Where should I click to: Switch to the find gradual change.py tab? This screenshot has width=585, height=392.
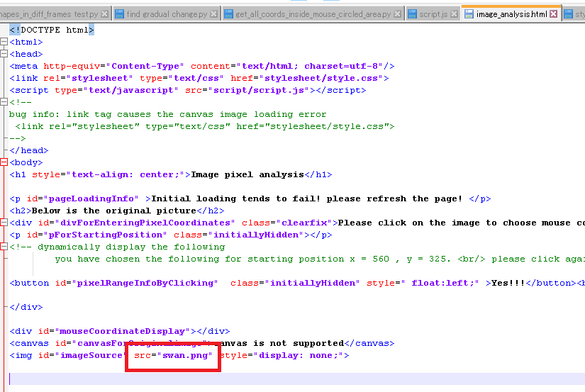pyautogui.click(x=167, y=14)
